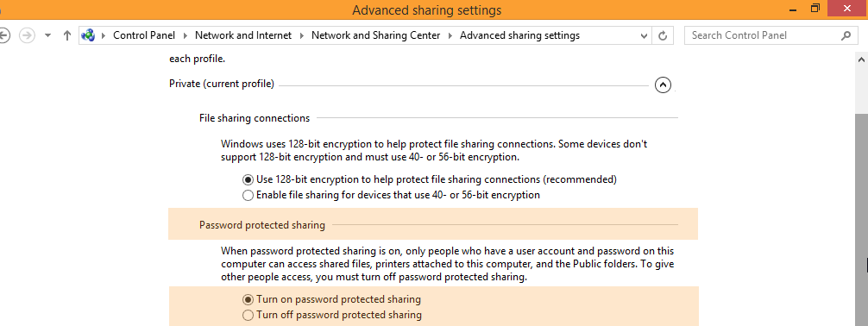Navigate to Network and Internet breadcrumb

click(243, 35)
